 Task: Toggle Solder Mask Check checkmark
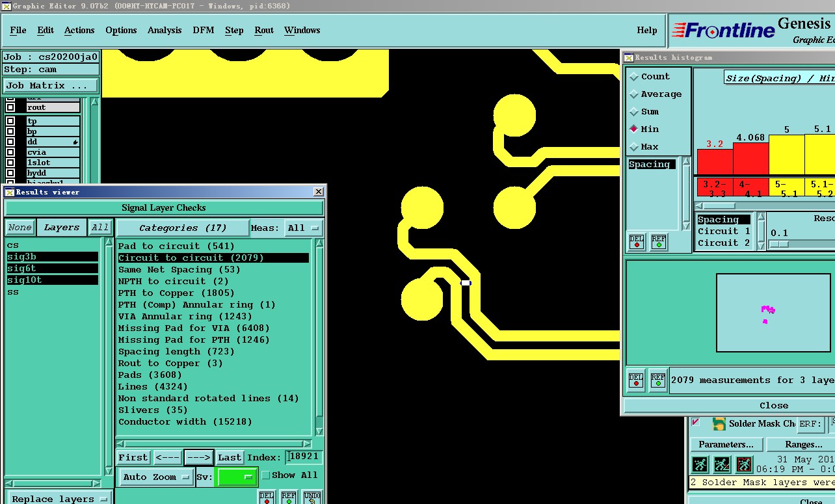[x=695, y=423]
